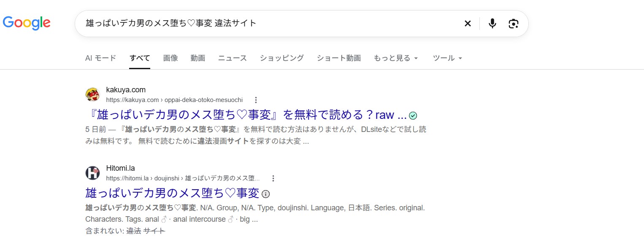The height and width of the screenshot is (247, 644).
Task: Click the kakuya.com site favicon
Action: 92,94
